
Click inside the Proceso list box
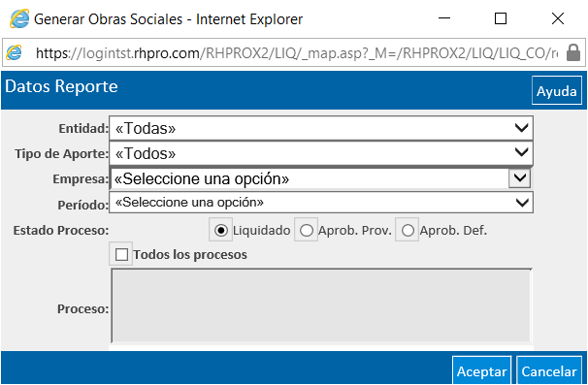pos(321,305)
